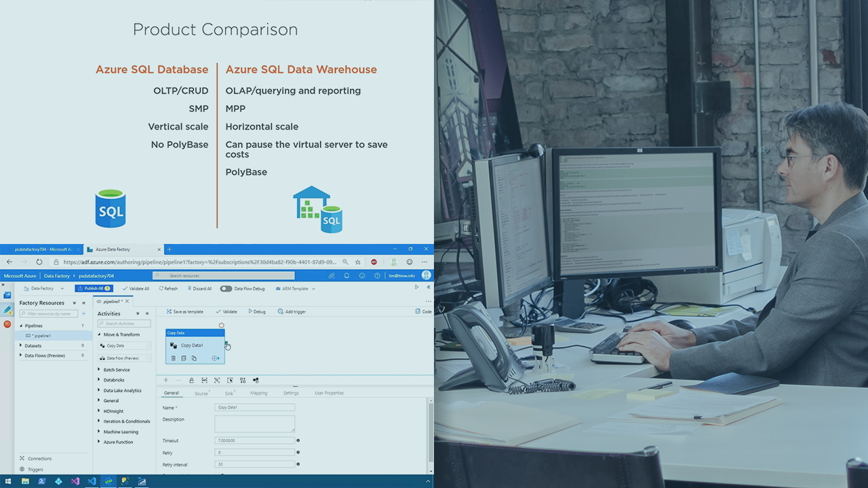Expand the Datasets tree node
The width and height of the screenshot is (868, 488).
tap(21, 346)
